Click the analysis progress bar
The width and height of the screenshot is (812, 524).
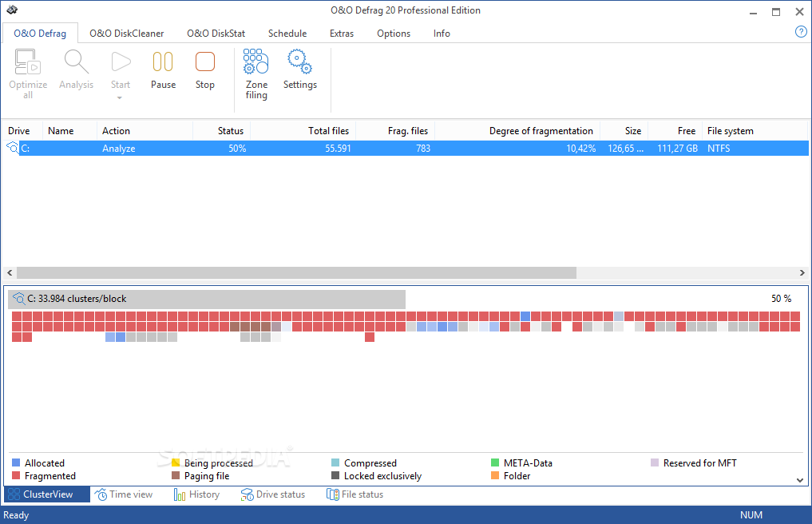point(207,299)
